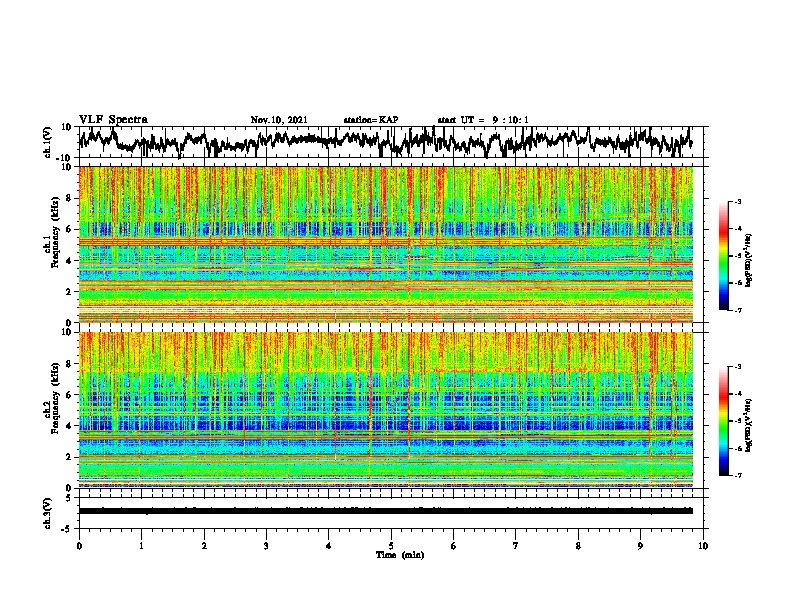Click the '-7' label on the ch.2 color scale
The width and height of the screenshot is (792, 612).
[737, 475]
